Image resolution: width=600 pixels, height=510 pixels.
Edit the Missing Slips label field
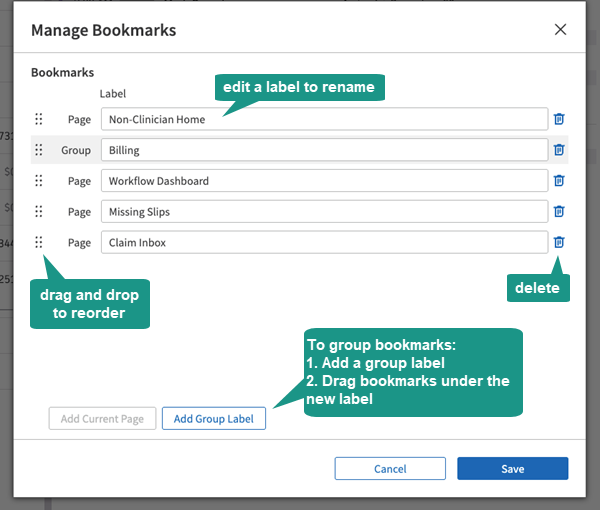[x=324, y=212]
